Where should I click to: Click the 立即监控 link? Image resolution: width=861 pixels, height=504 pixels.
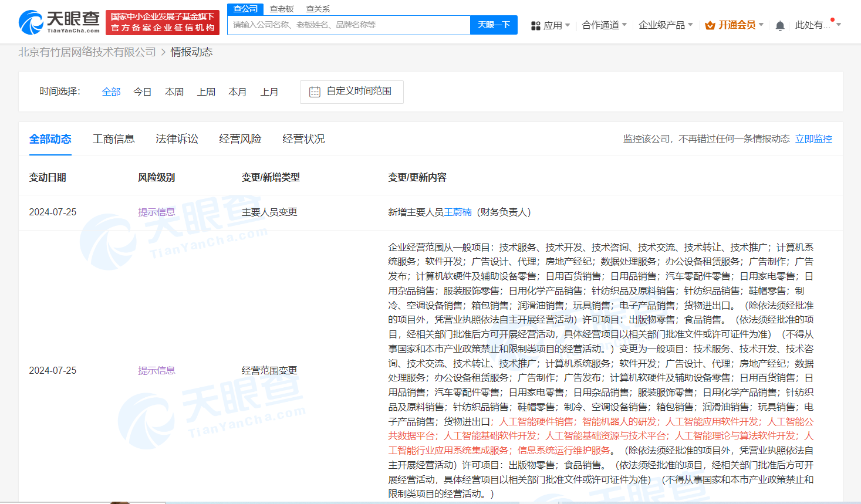tap(813, 139)
